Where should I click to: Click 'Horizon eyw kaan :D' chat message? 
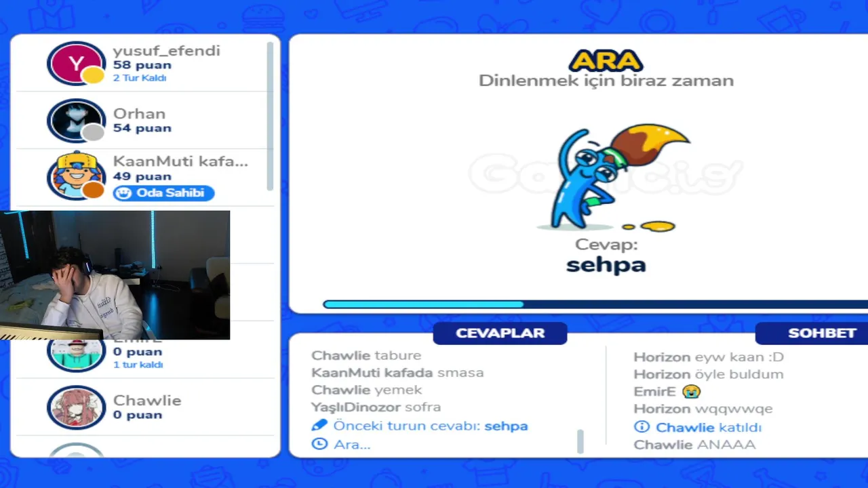pos(709,357)
